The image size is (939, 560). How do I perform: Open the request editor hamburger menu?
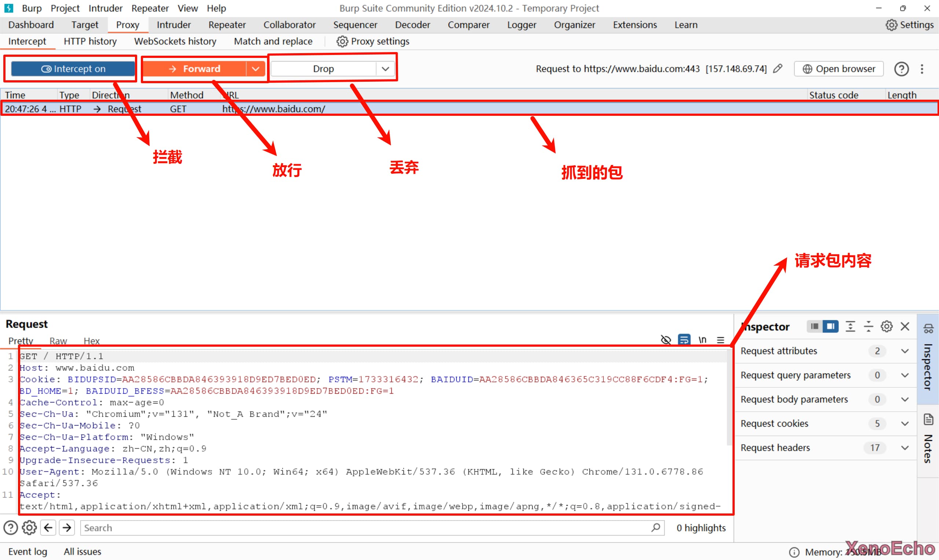pyautogui.click(x=720, y=340)
